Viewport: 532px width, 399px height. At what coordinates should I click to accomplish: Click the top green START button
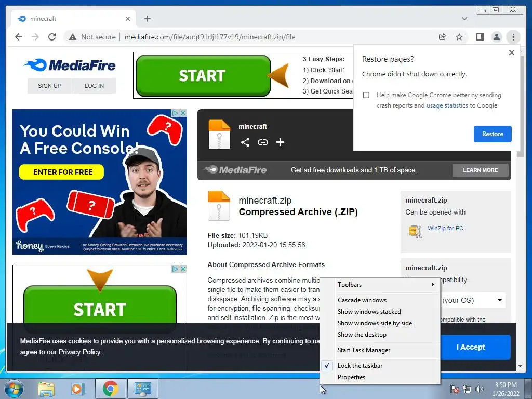point(203,75)
